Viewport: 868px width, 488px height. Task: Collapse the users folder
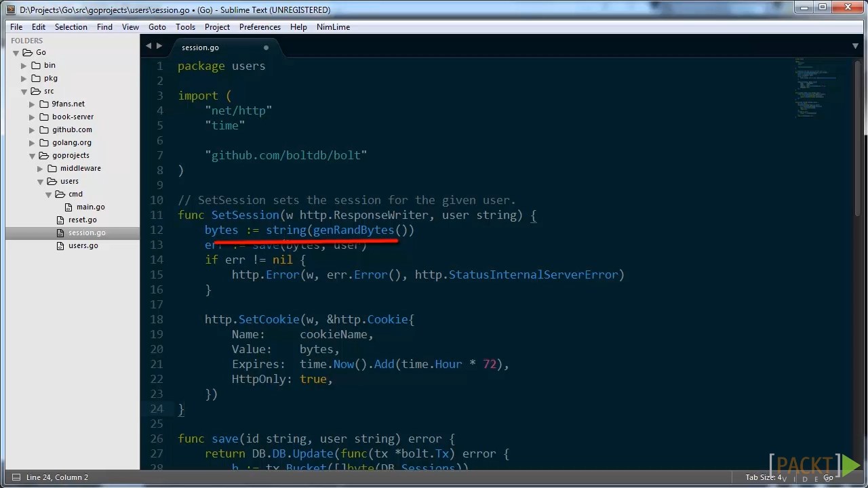tap(40, 182)
